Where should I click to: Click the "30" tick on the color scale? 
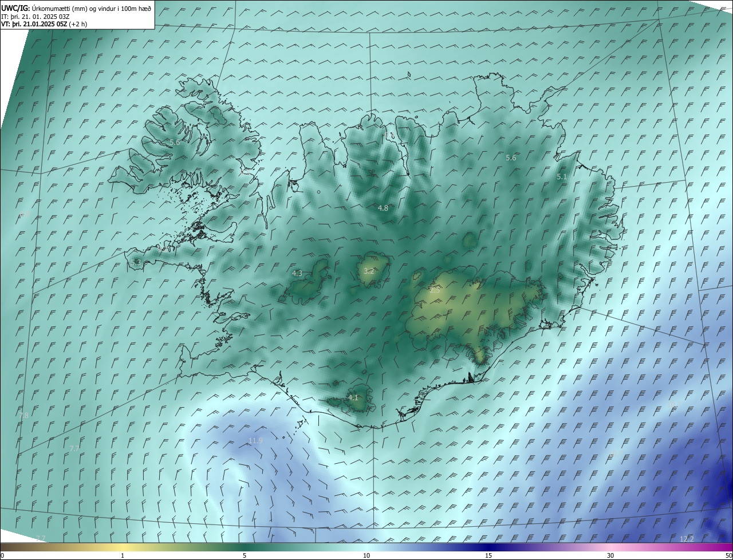tap(610, 555)
